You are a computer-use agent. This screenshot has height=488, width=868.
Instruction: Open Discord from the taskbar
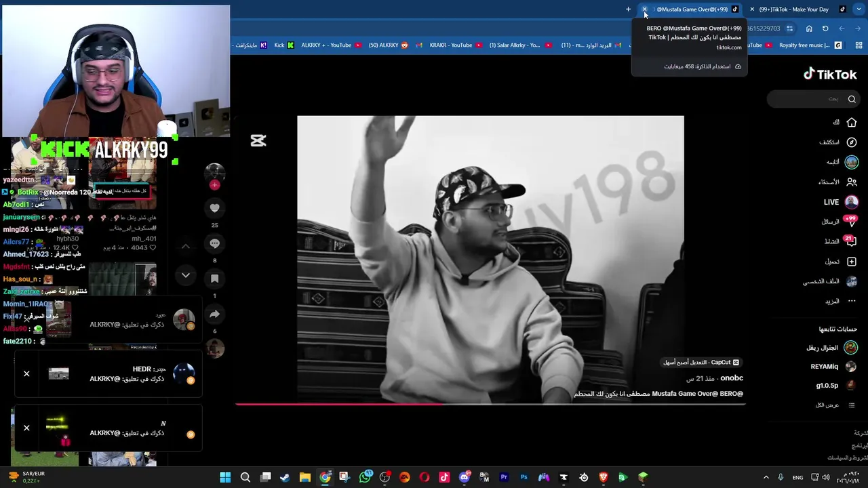[x=464, y=477]
